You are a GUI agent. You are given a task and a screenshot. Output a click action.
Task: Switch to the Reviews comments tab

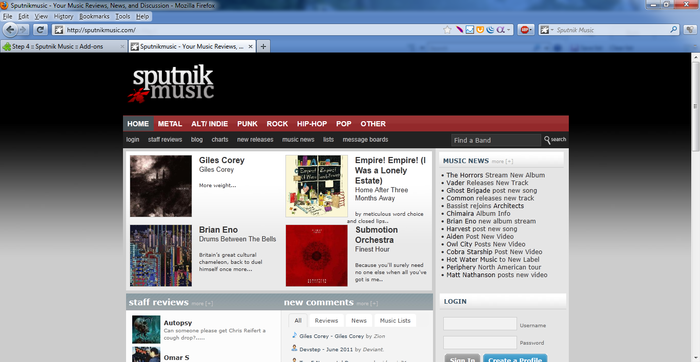pyautogui.click(x=326, y=320)
